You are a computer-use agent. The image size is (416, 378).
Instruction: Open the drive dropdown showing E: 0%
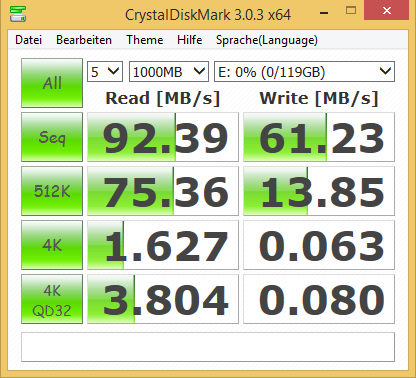(304, 72)
